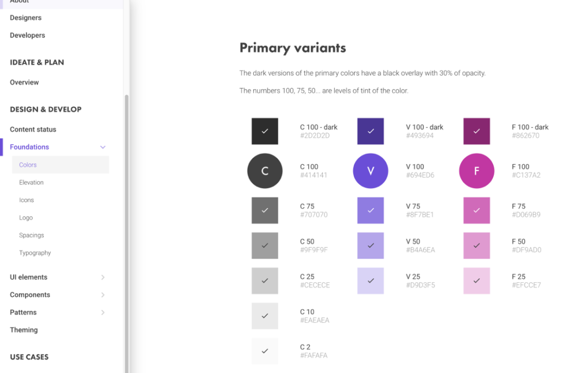The width and height of the screenshot is (588, 373).
Task: Open the Typography page
Action: 35,253
